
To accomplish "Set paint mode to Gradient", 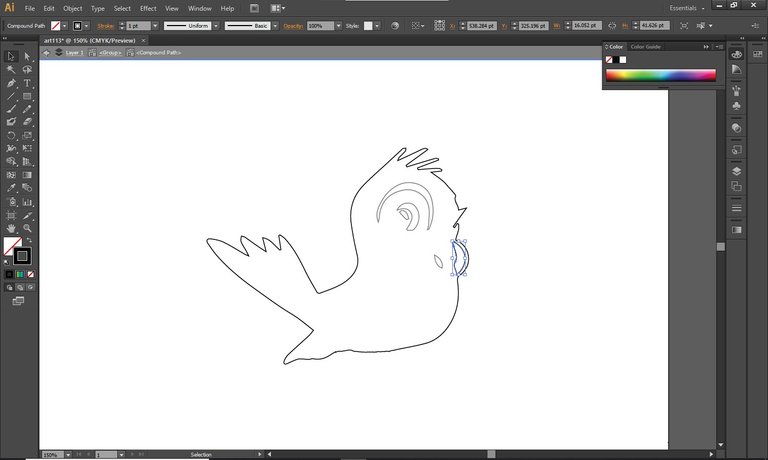I will coord(20,274).
